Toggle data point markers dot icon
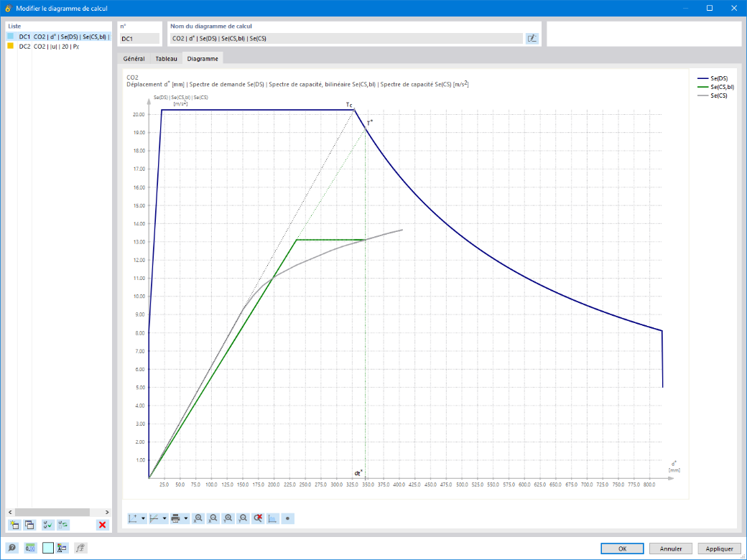This screenshot has width=747, height=560. click(287, 518)
